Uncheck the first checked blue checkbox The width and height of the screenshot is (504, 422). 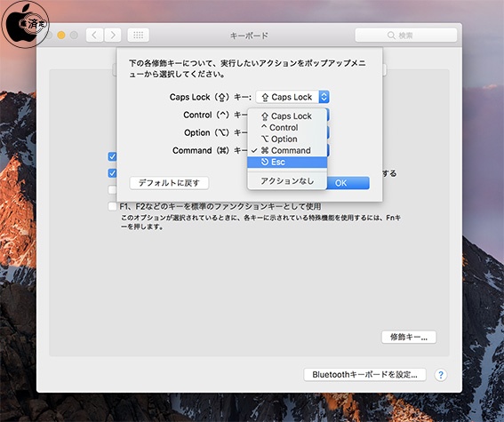pyautogui.click(x=112, y=156)
